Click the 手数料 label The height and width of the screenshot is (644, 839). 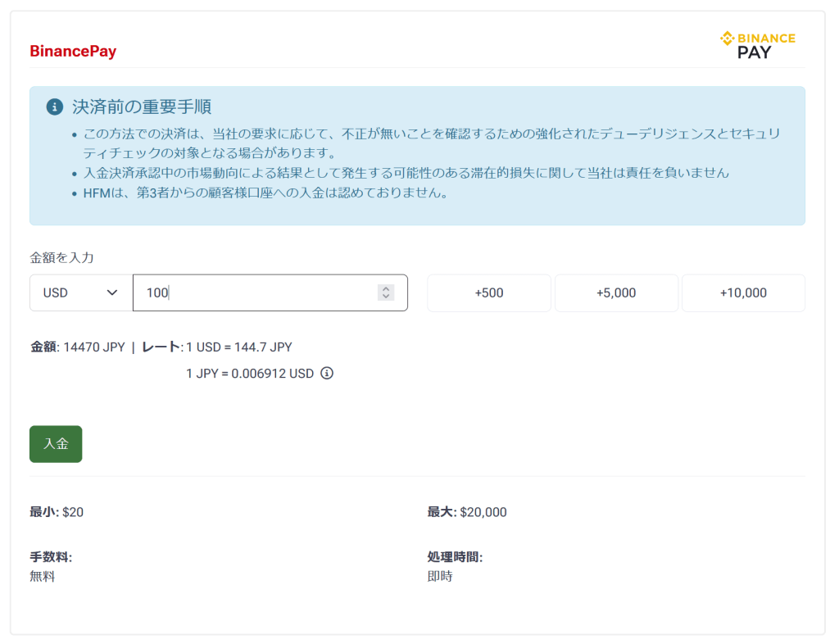pos(51,557)
